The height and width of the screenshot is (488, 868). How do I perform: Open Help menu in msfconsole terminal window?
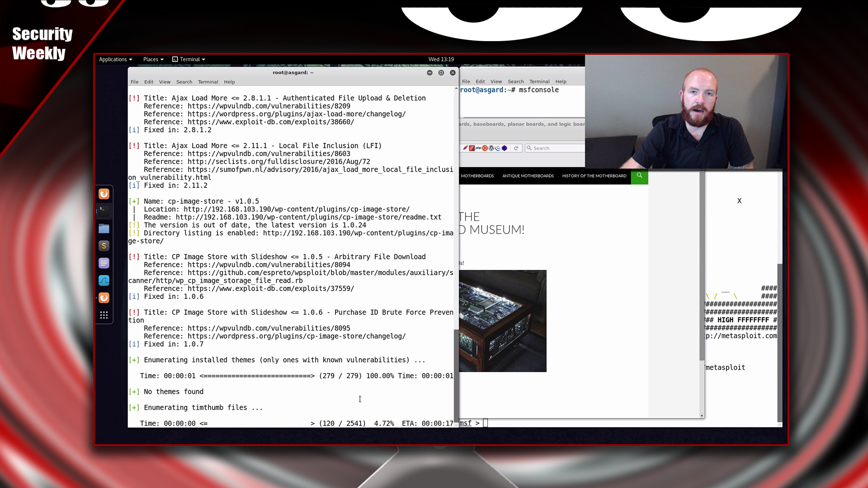561,81
